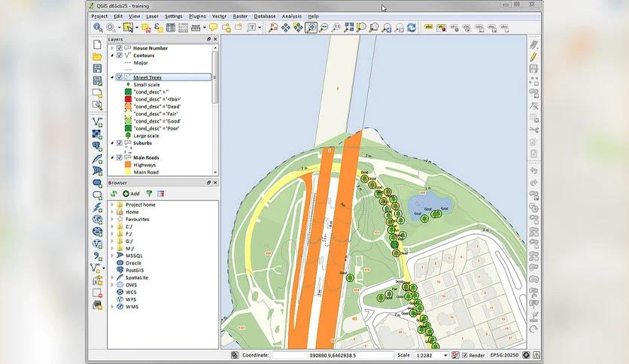
Task: Click the CRS status globe icon
Action: point(526,355)
